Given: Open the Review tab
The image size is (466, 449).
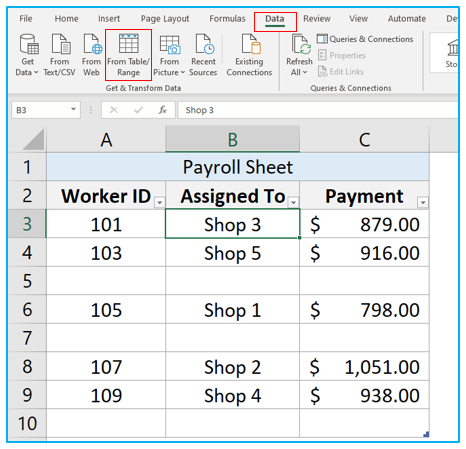Looking at the screenshot, I should click(317, 19).
